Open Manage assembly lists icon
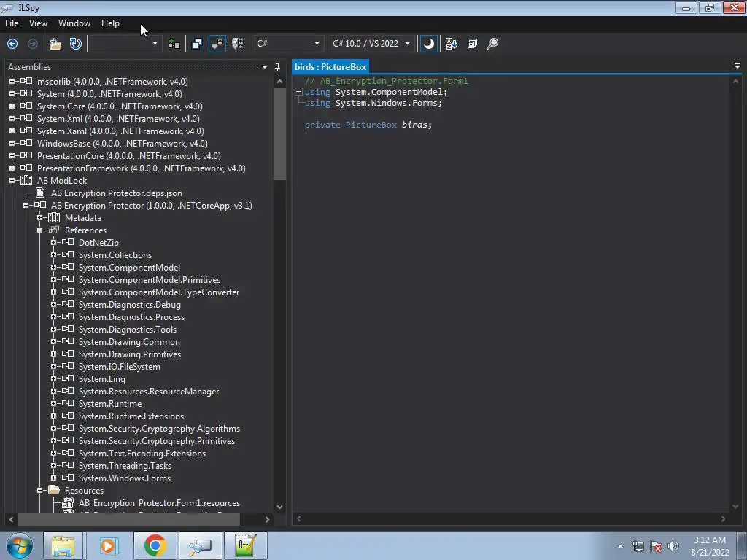 coord(174,44)
